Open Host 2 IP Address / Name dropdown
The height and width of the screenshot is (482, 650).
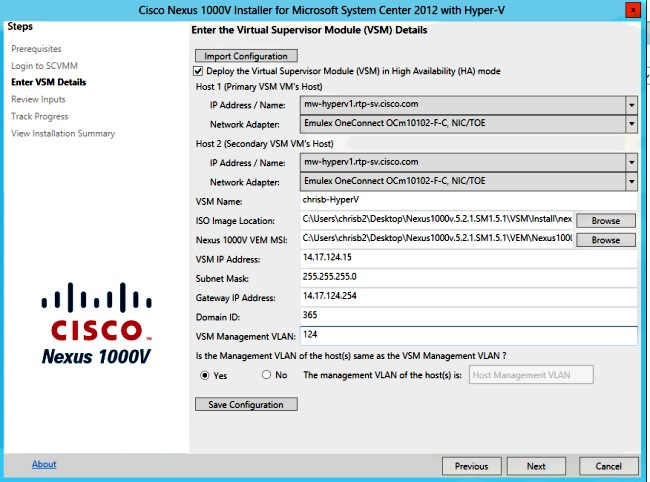pos(631,162)
